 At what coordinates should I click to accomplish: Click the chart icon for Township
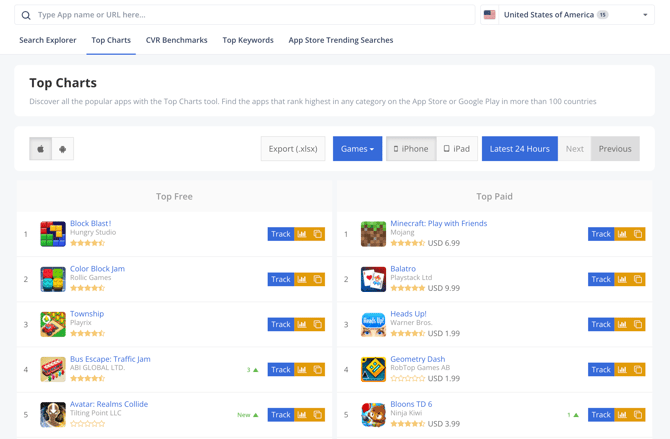click(x=302, y=324)
